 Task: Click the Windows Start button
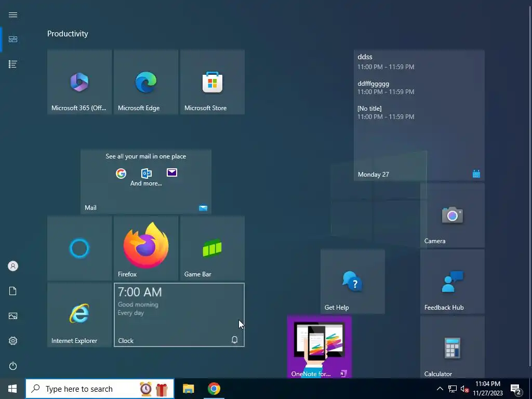(12, 389)
